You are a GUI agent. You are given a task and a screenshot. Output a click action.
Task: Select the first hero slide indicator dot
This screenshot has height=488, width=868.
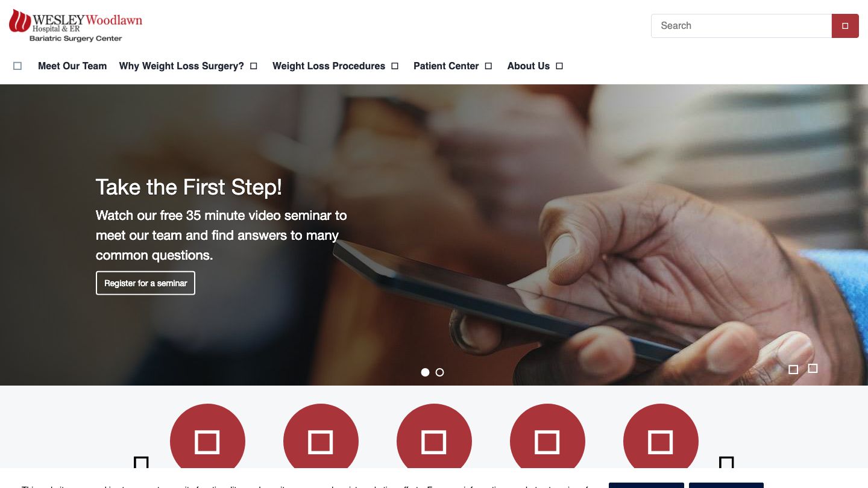tap(425, 372)
